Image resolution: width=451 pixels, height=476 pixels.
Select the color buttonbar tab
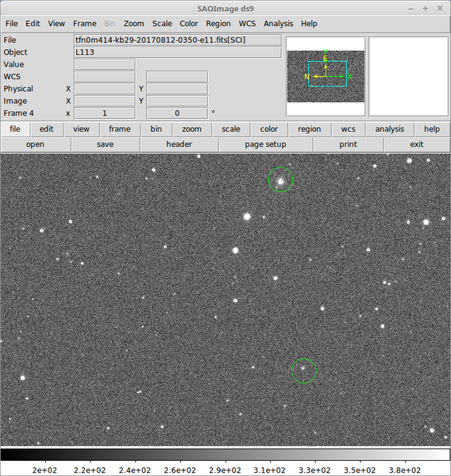click(x=269, y=129)
